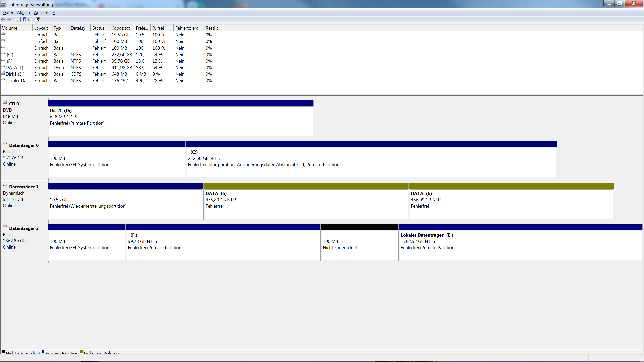The width and height of the screenshot is (644, 362).
Task: Select the 19,53 GB Wiederherstellungspartition block
Action: (x=125, y=204)
